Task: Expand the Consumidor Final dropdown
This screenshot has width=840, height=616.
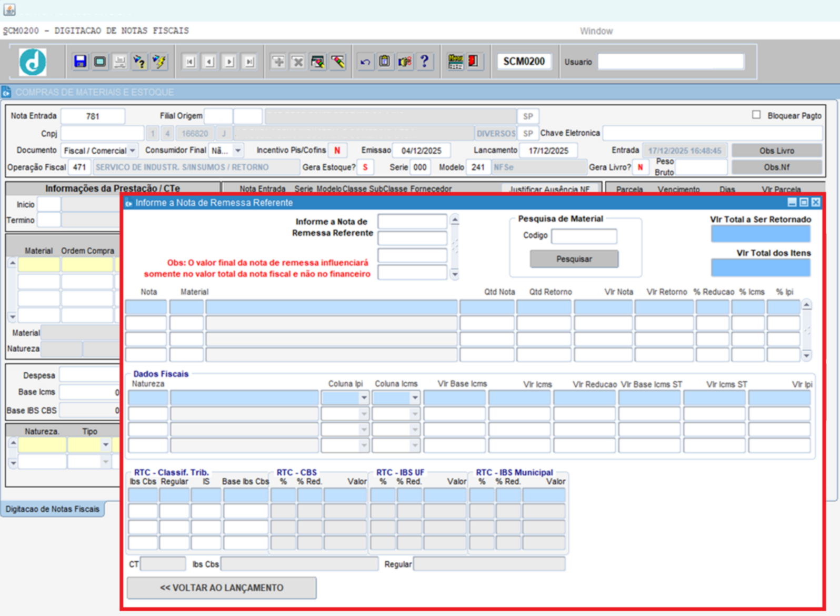Action: 238,151
